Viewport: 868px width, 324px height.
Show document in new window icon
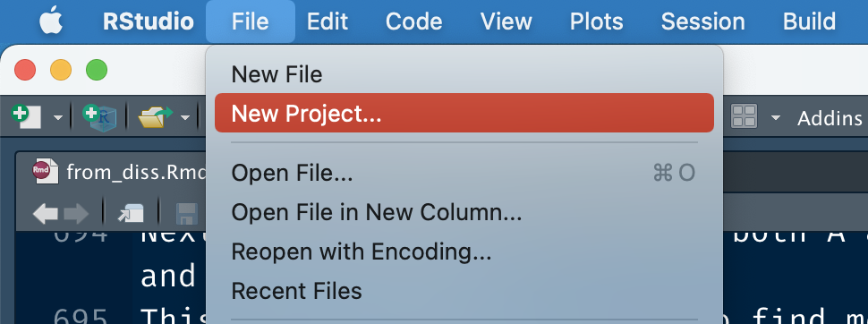[x=131, y=214]
